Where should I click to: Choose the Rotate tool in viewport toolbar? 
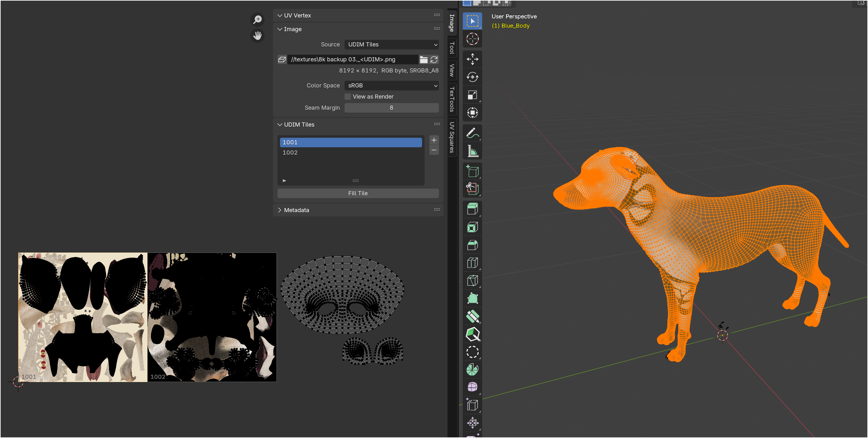[472, 77]
